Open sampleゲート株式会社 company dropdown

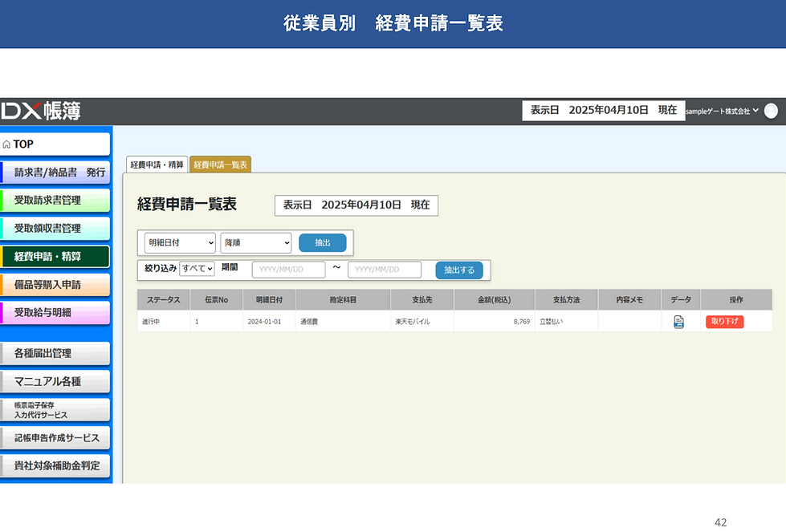[722, 112]
